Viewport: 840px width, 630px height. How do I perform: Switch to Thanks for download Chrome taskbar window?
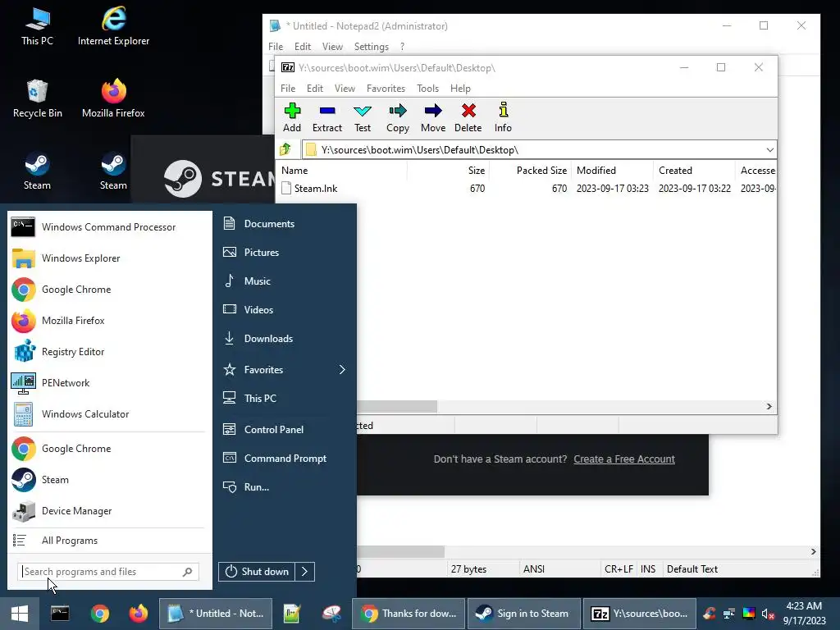(x=409, y=614)
